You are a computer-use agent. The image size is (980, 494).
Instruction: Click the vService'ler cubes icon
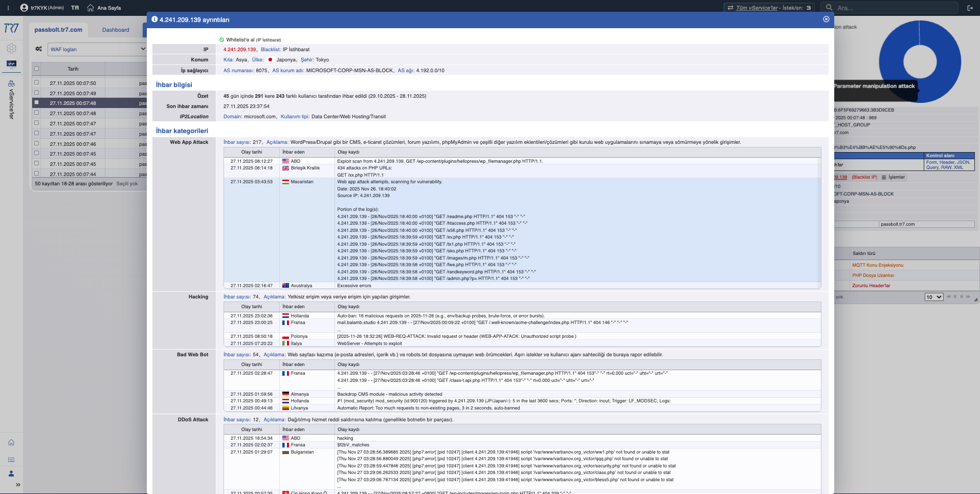11,83
